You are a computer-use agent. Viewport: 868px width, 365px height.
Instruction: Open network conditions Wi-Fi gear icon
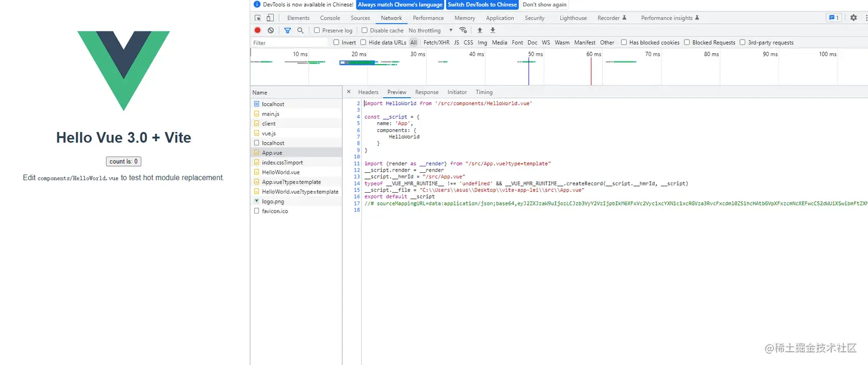[x=463, y=30]
